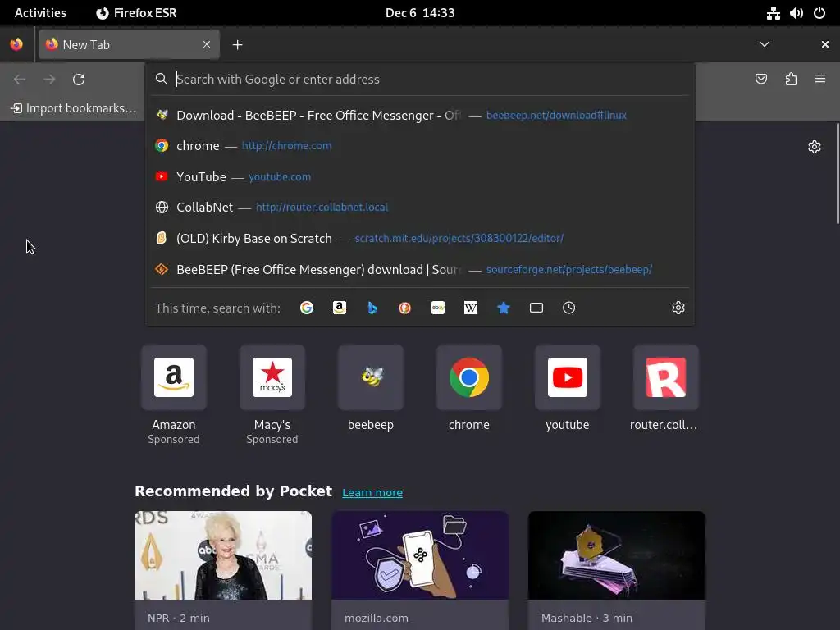Select the New Tab tab
This screenshot has width=840, height=630.
(x=129, y=44)
